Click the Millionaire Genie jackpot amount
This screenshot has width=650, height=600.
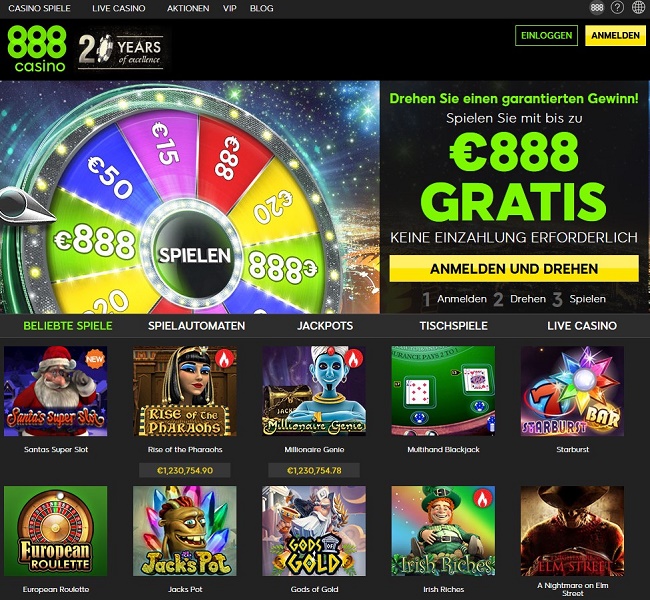coord(314,471)
